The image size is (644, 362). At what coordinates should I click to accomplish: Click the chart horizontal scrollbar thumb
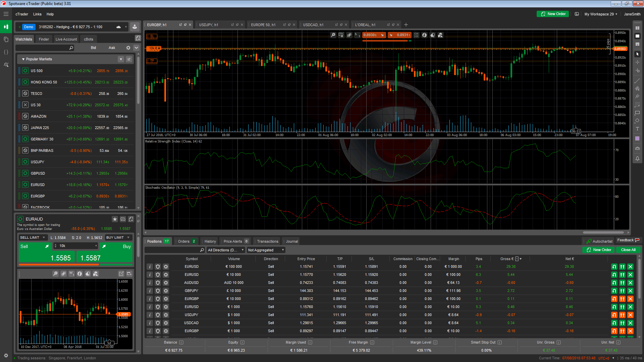[x=603, y=232]
